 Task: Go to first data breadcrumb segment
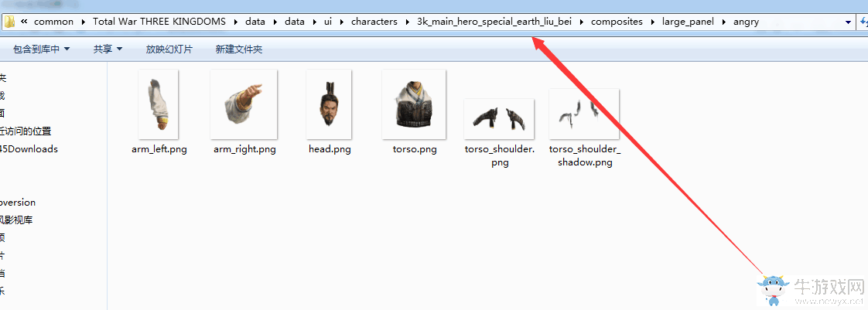(x=255, y=22)
